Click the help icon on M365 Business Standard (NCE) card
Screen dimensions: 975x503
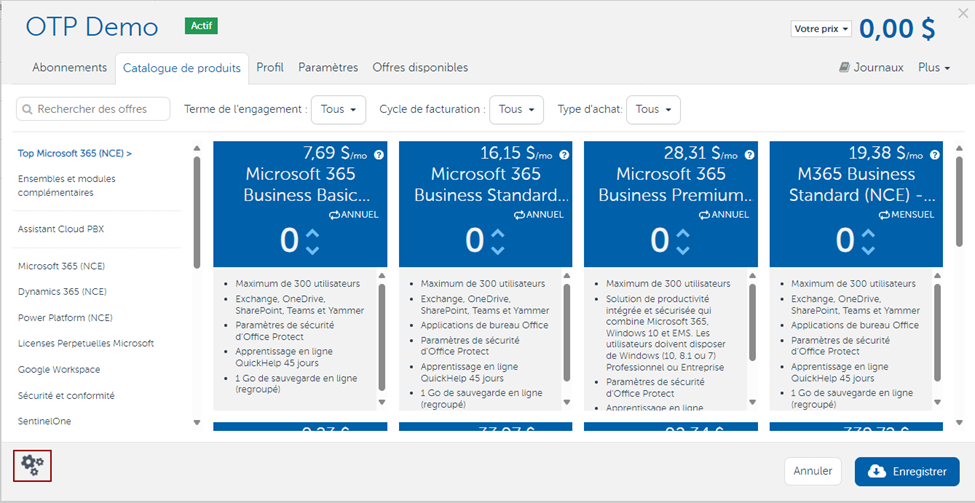[x=934, y=155]
